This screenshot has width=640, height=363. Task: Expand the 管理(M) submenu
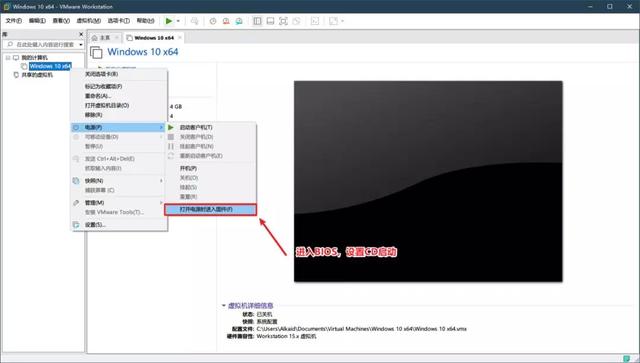tap(119, 203)
